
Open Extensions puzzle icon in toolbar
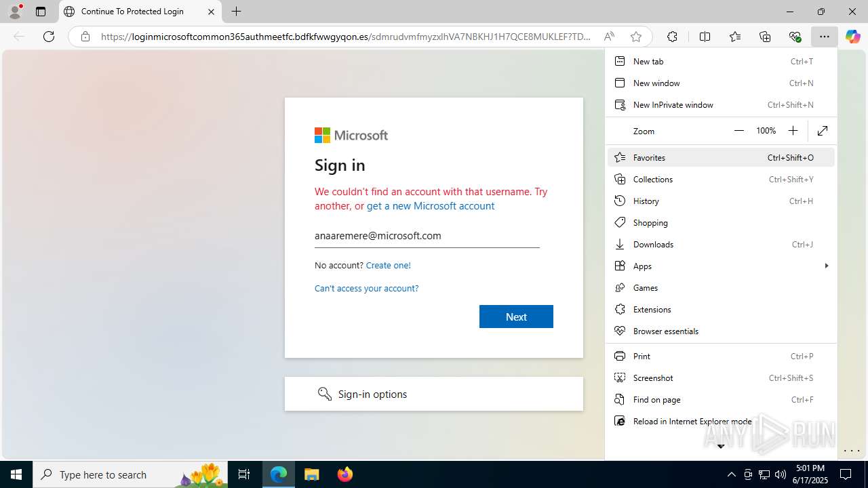pyautogui.click(x=672, y=37)
